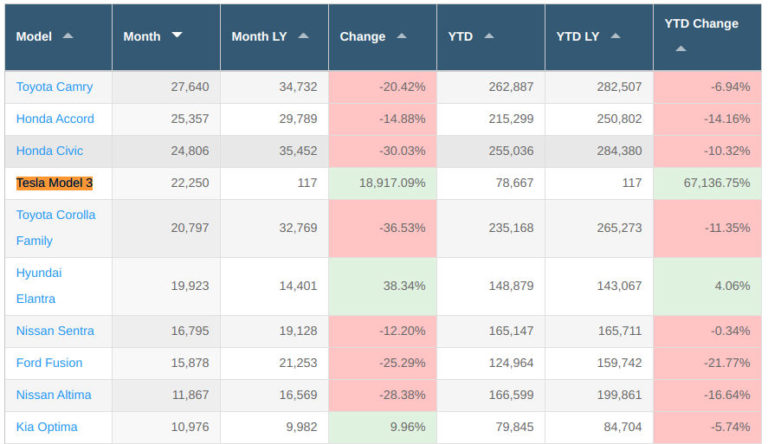
Task: Click Nissan Altima YTD change -16.64%
Action: [727, 395]
